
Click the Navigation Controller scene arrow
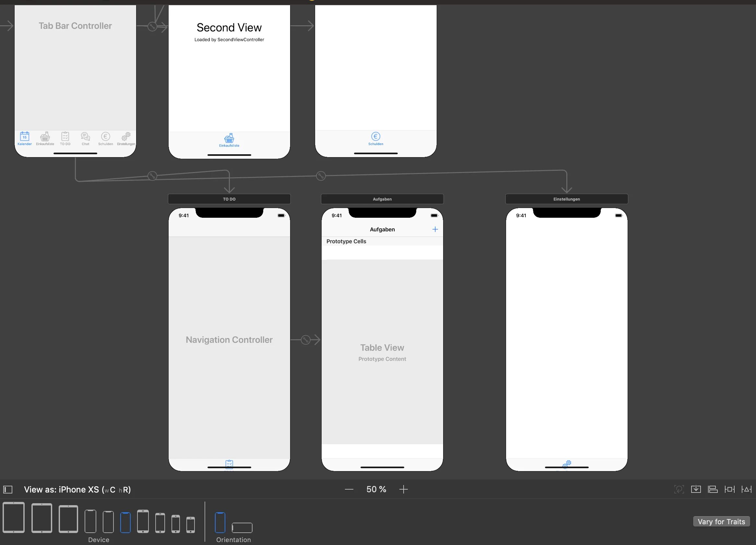305,340
